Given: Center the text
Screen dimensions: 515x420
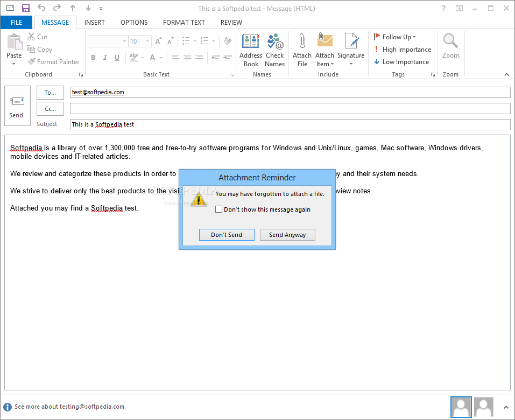Looking at the screenshot, I should pos(187,58).
